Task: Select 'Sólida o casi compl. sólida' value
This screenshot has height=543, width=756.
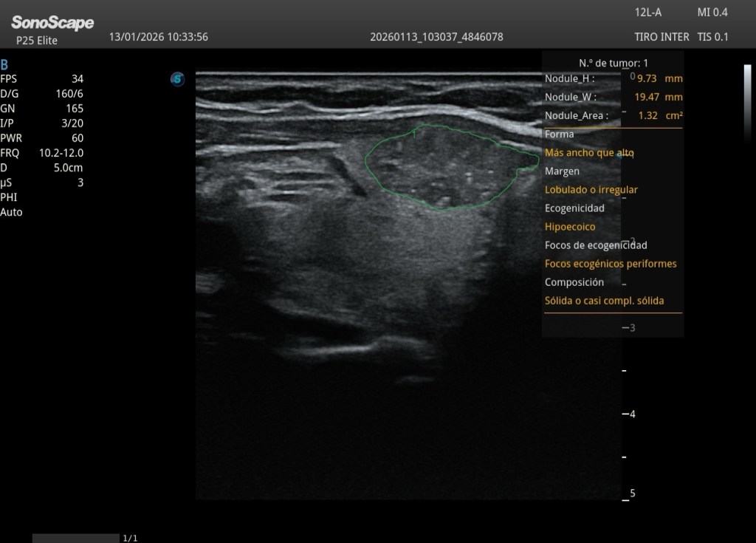Action: point(604,301)
